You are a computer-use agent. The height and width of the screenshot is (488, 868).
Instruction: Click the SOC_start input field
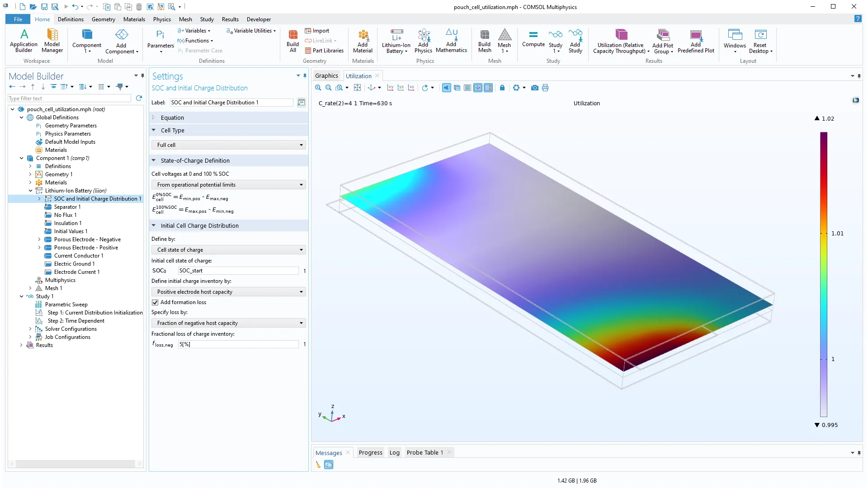tap(238, 271)
